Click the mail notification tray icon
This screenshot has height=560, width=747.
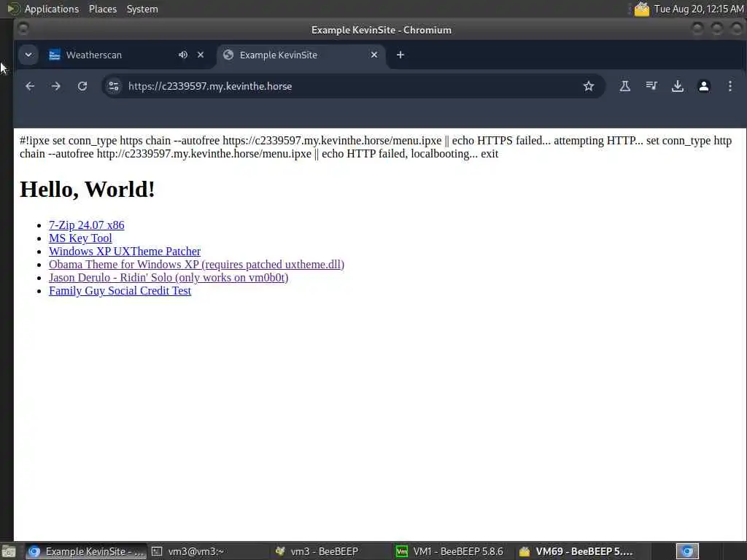[641, 9]
